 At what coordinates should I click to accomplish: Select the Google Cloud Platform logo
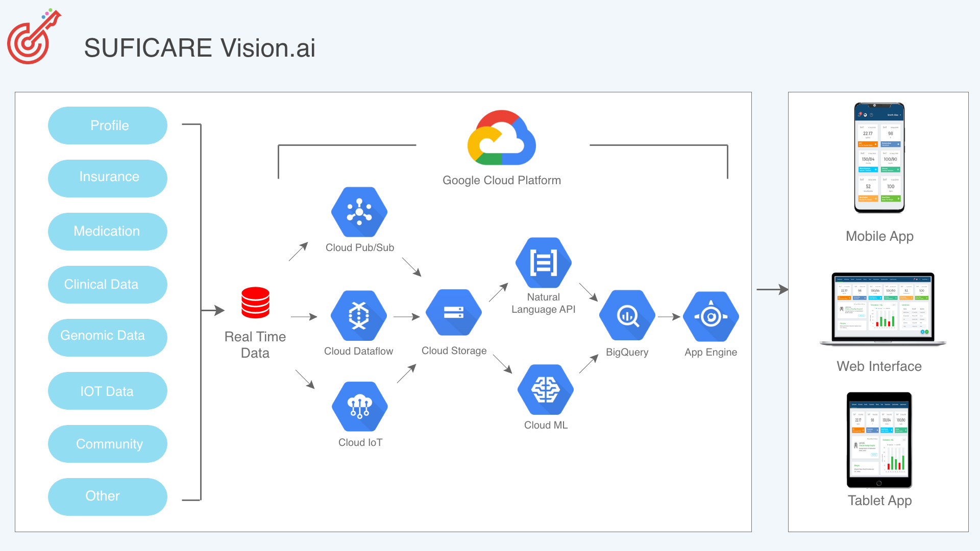click(x=501, y=138)
